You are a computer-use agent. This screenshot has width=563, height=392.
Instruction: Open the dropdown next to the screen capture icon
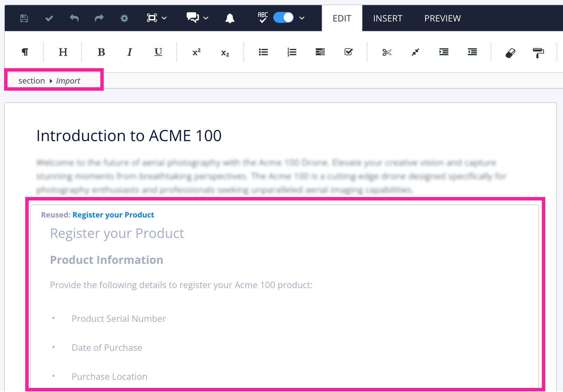pyautogui.click(x=164, y=18)
